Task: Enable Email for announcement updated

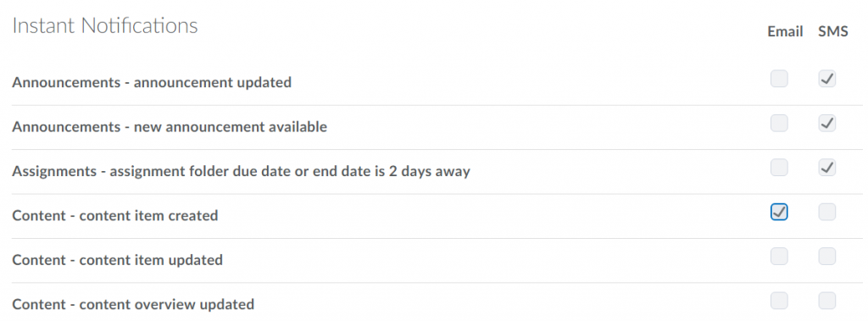Action: (779, 79)
